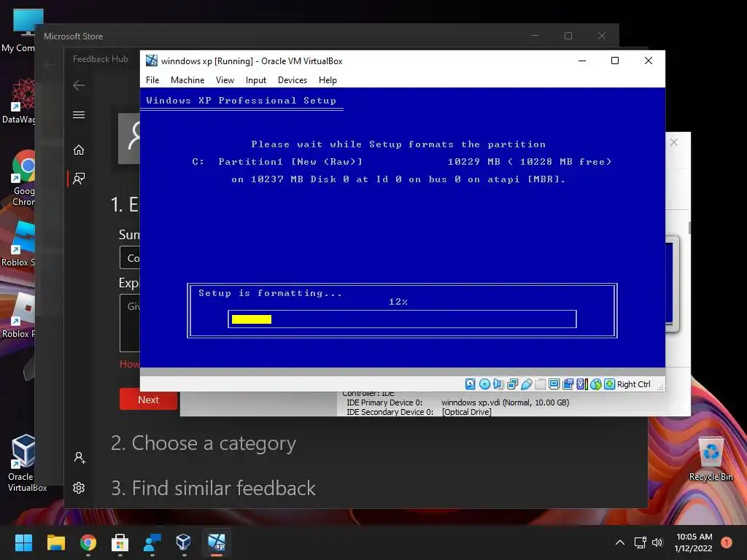Open Roblox Player desktop shortcut
The image size is (747, 560).
click(19, 315)
